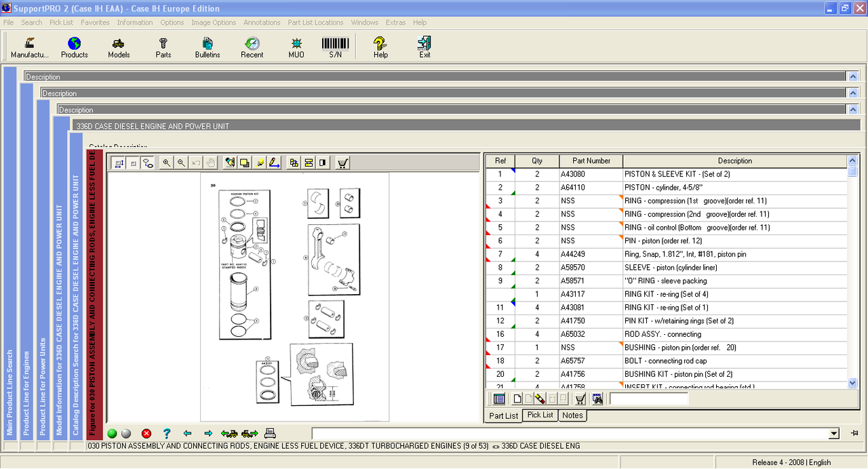This screenshot has height=469, width=868.
Task: Click the eraser icon under the parts list
Action: click(539, 399)
